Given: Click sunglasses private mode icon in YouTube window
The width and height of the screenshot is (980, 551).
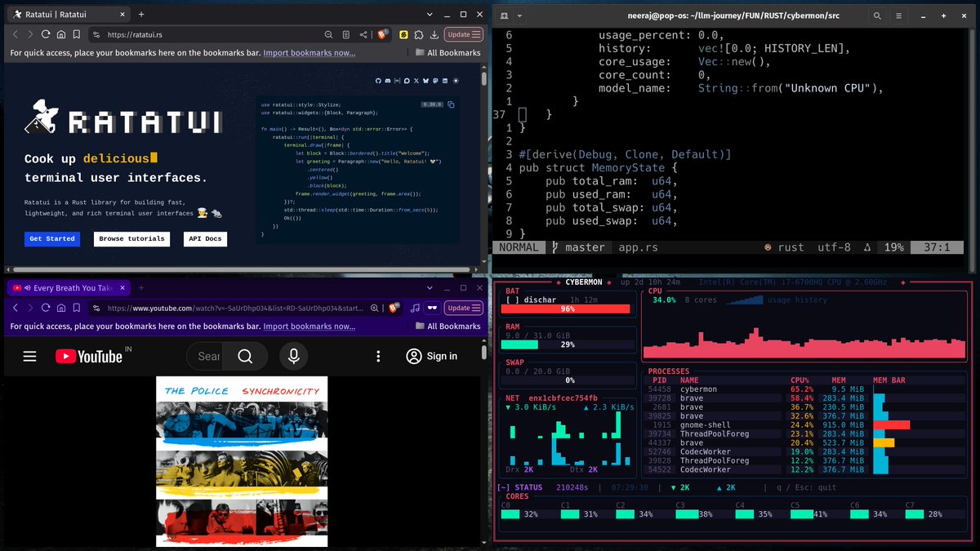Looking at the screenshot, I should point(432,308).
